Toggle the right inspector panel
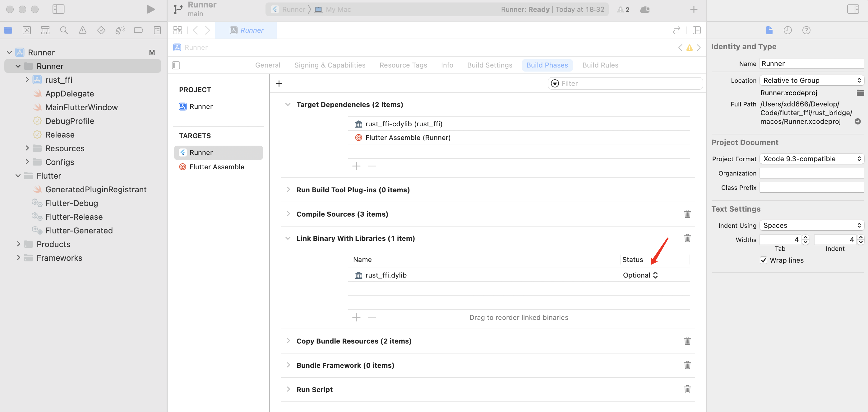This screenshot has width=868, height=412. [853, 9]
